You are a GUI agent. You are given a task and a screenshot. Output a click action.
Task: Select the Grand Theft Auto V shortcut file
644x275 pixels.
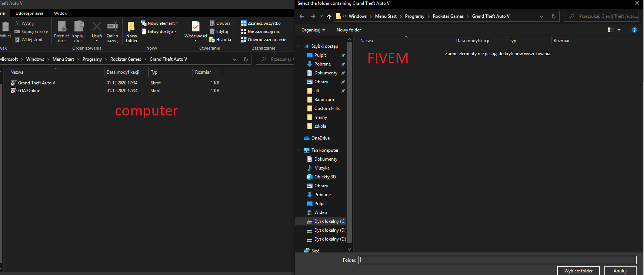(x=33, y=83)
